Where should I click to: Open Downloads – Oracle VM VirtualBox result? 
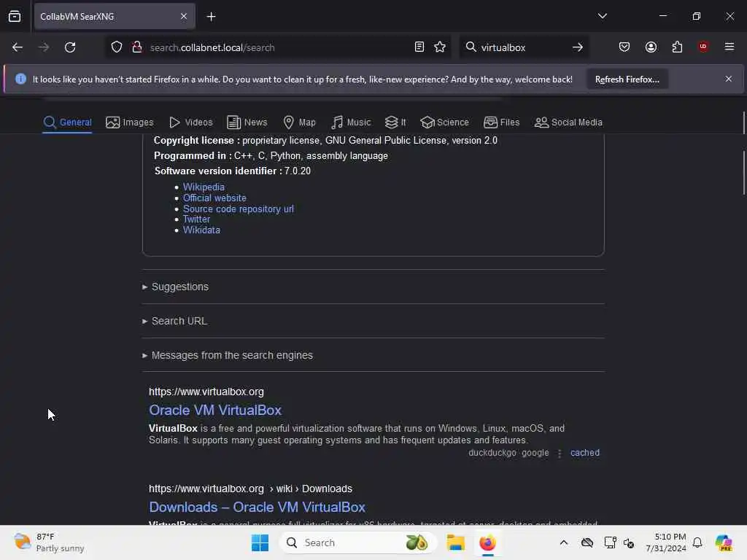(x=257, y=507)
